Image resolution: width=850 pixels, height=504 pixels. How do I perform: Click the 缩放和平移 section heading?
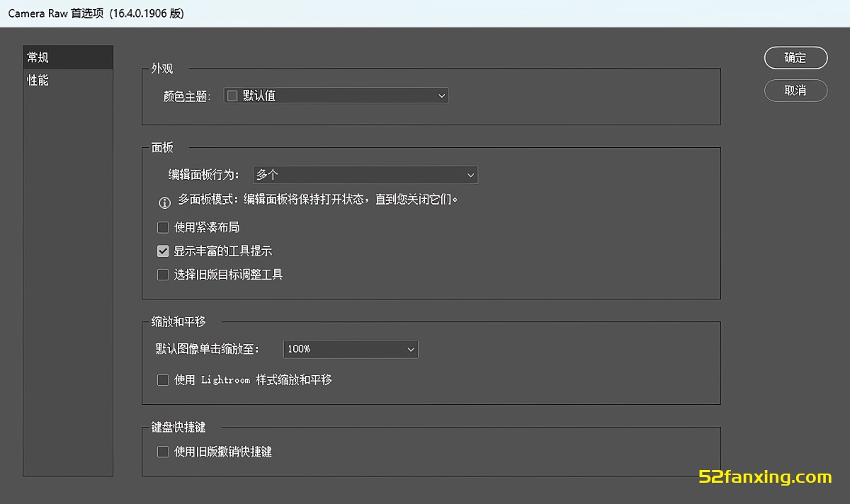pyautogui.click(x=178, y=321)
